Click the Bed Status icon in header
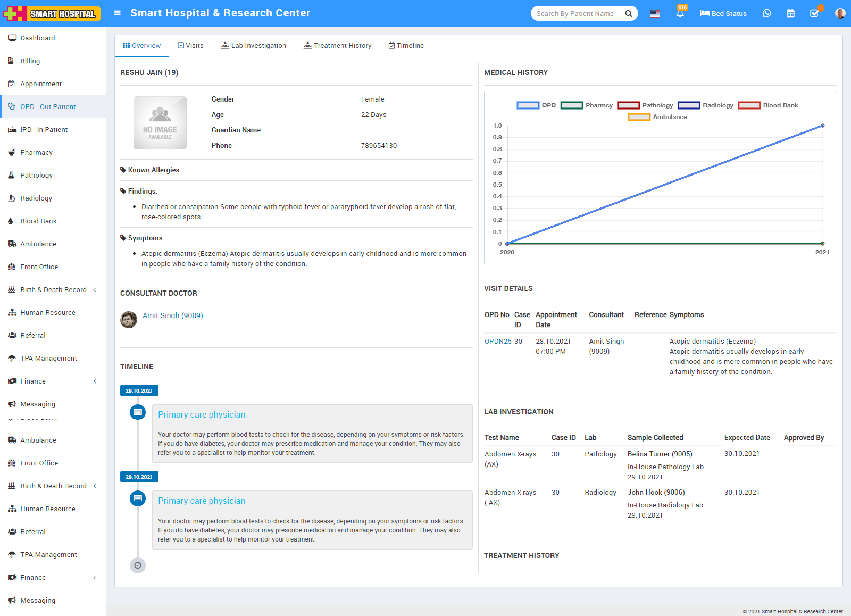Screen dimensions: 851x616 point(723,13)
